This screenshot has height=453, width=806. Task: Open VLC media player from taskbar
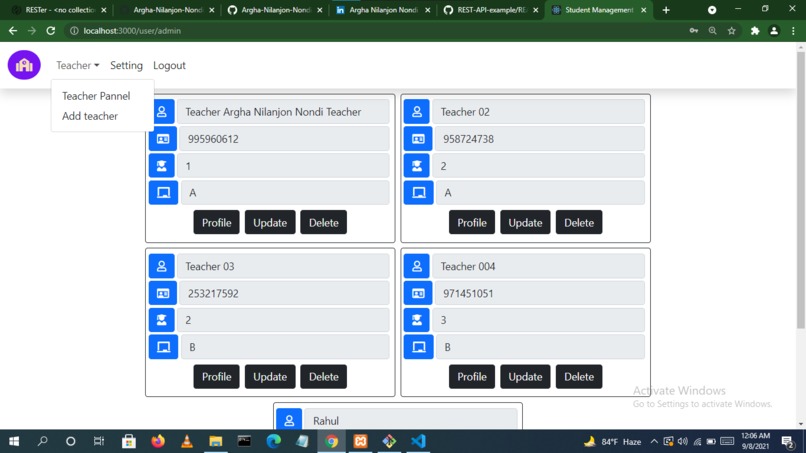pos(187,441)
